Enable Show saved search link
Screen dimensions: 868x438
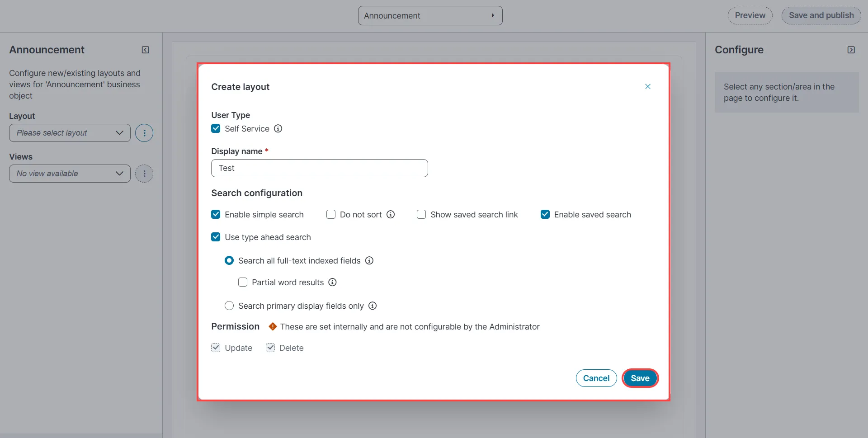421,214
